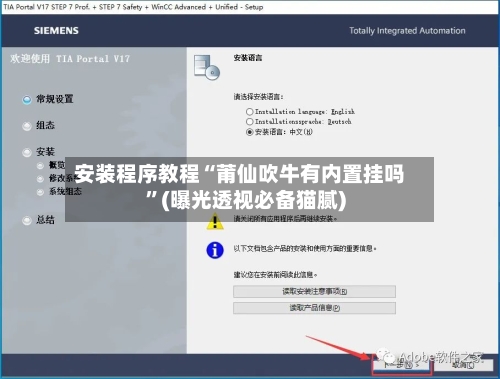The height and width of the screenshot is (379, 500).
Task: Click the 取消 button
Action: [463, 365]
